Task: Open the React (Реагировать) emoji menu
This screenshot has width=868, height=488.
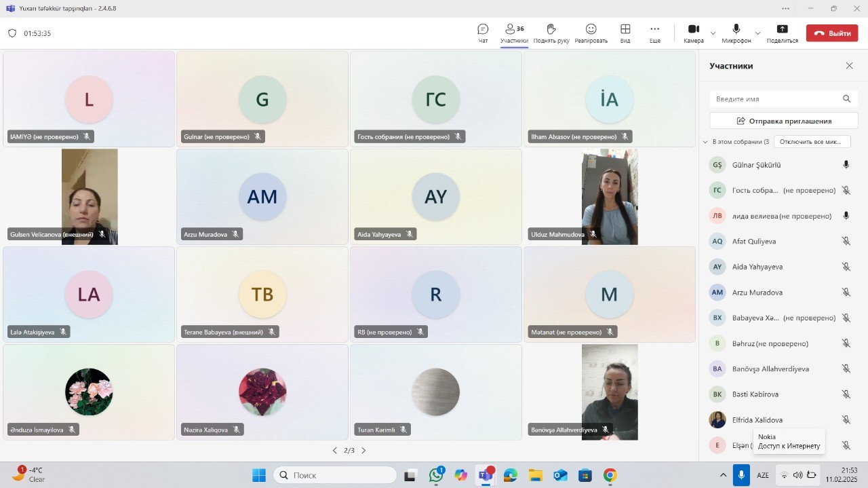Action: pyautogui.click(x=591, y=33)
